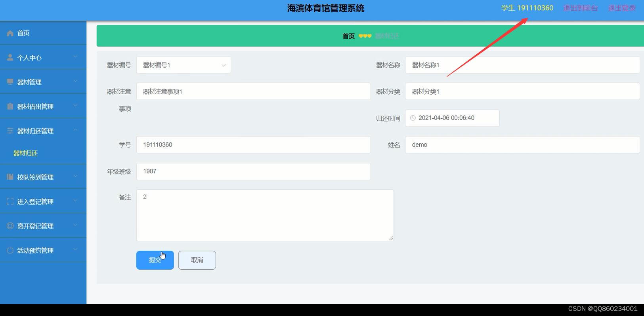Viewport: 644px width, 316px height.
Task: Click the bracket icon beside 进入登记管理
Action: 10,201
